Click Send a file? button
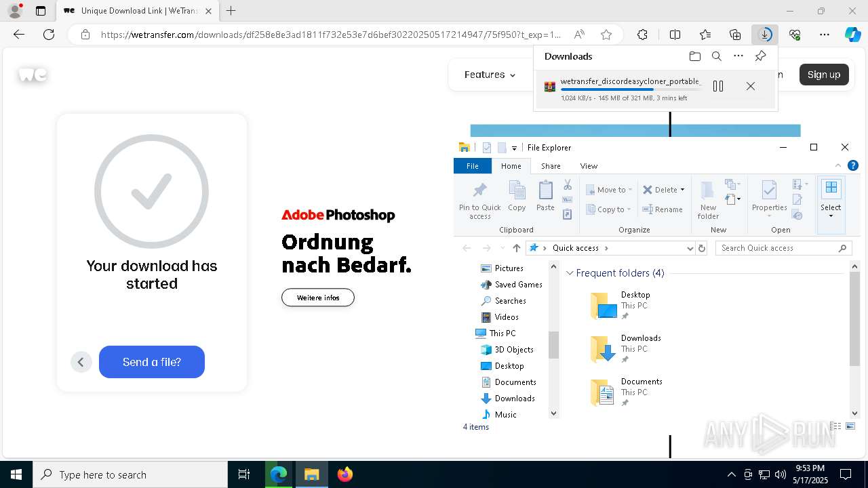The image size is (868, 488). click(152, 362)
